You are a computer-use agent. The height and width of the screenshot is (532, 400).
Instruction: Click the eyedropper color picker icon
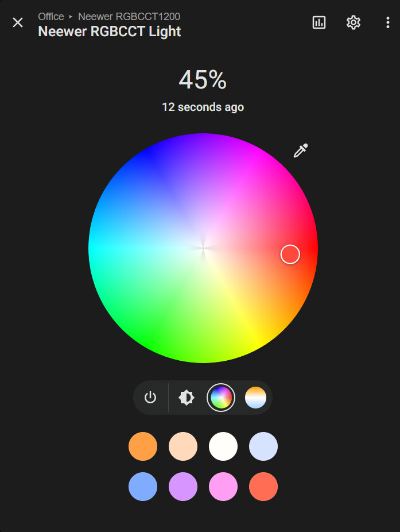click(x=301, y=151)
